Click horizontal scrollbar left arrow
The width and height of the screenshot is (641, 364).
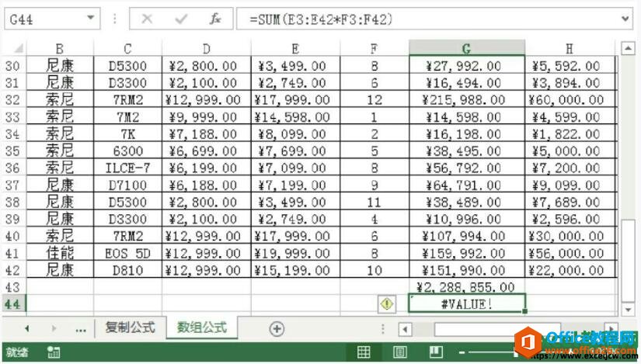[405, 329]
